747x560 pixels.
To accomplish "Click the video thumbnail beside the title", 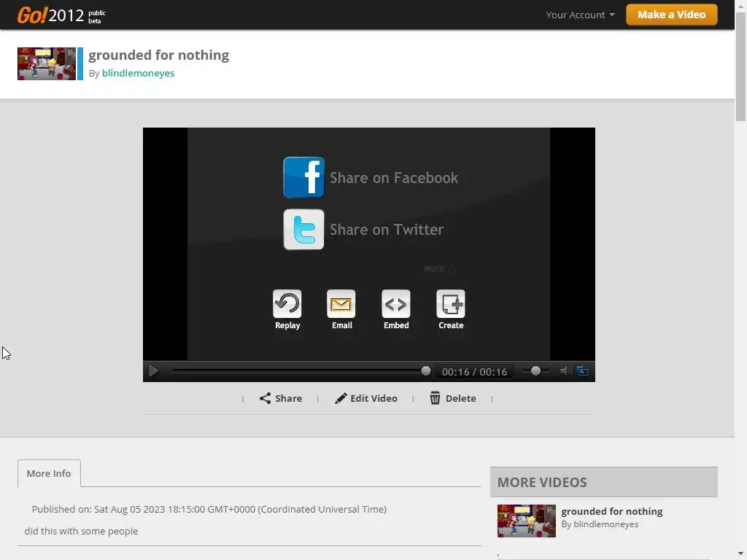I will [47, 64].
